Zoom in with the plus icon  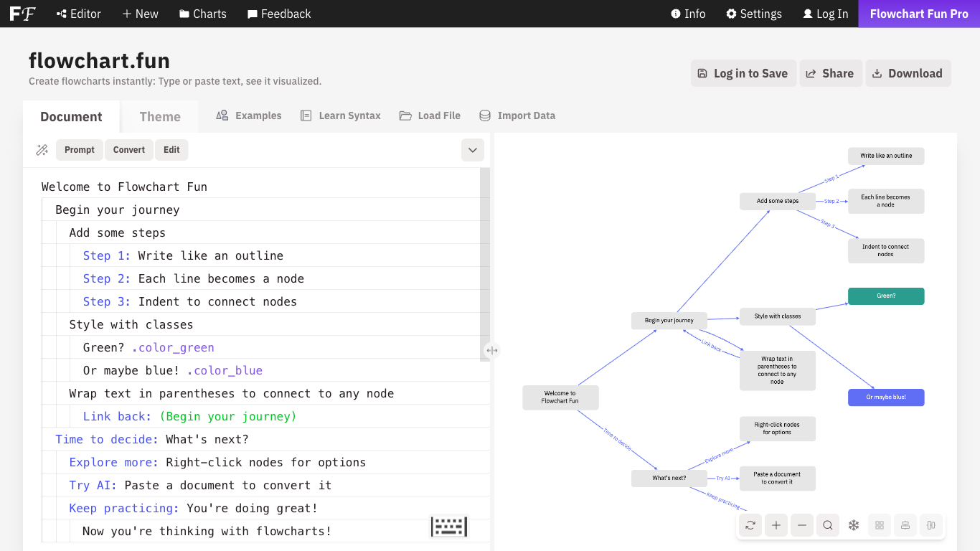click(x=776, y=525)
